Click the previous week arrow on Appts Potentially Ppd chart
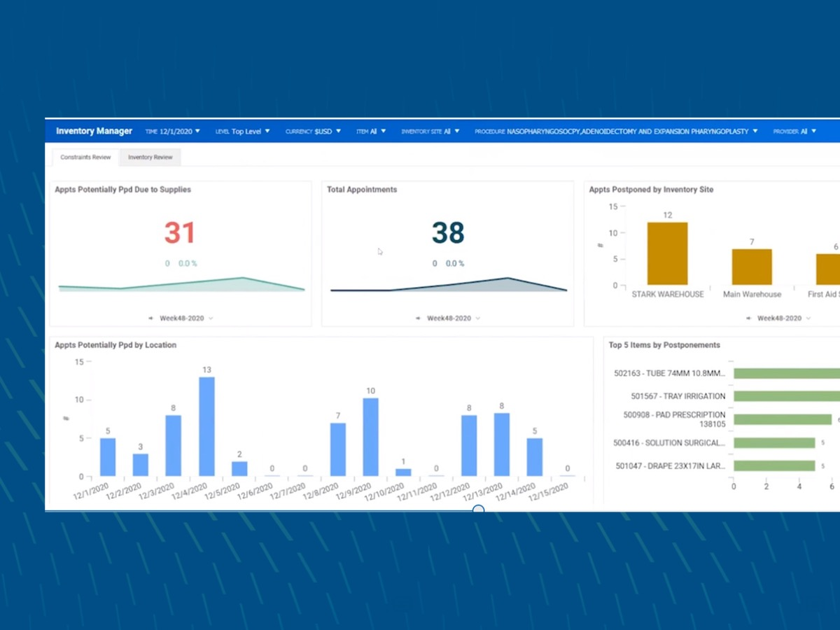This screenshot has width=840, height=630. pyautogui.click(x=153, y=318)
